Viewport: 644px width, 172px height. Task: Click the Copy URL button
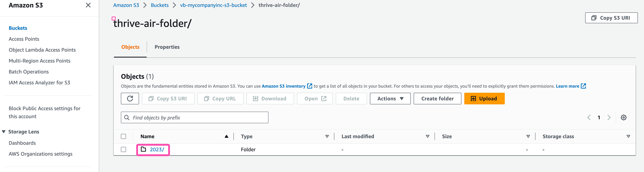pos(220,99)
